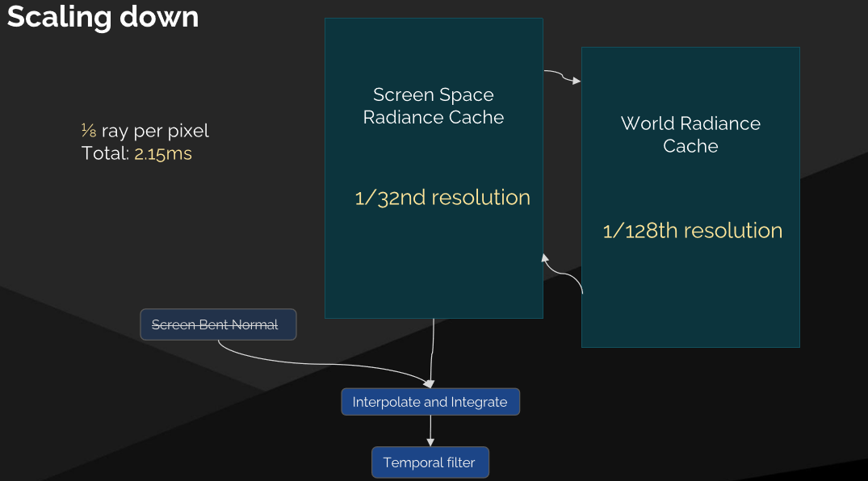Select the struck-through Screen Bent Normal box

(218, 324)
